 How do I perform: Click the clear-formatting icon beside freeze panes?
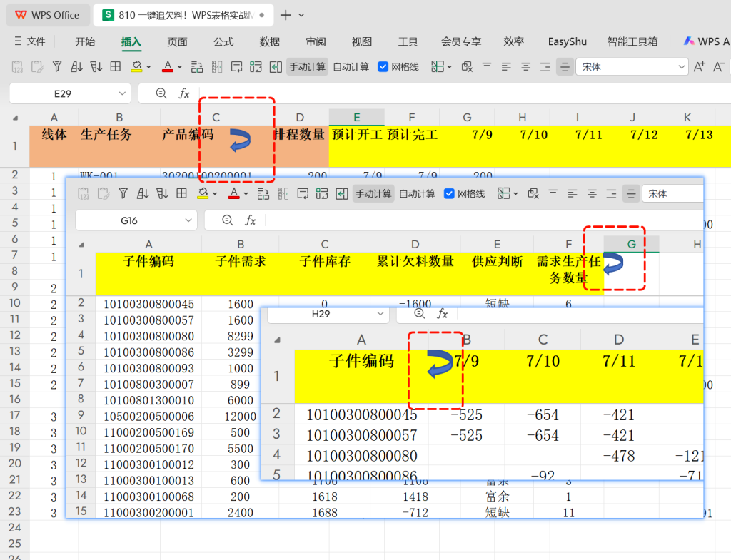[x=467, y=66]
